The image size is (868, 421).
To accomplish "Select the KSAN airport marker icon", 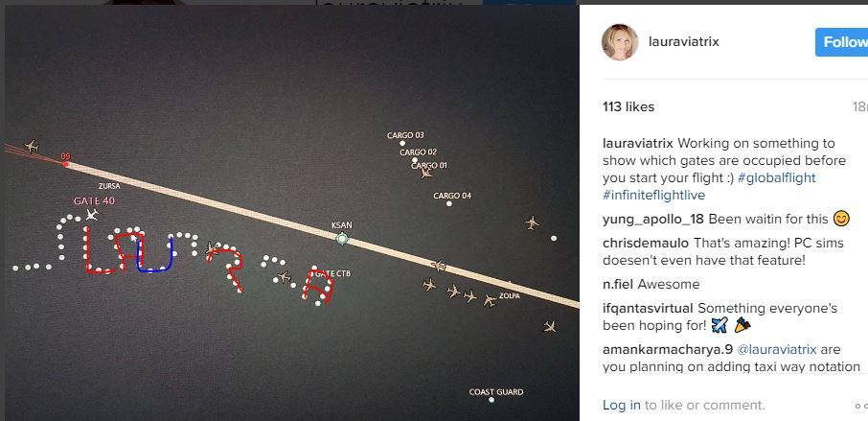I will (x=342, y=239).
